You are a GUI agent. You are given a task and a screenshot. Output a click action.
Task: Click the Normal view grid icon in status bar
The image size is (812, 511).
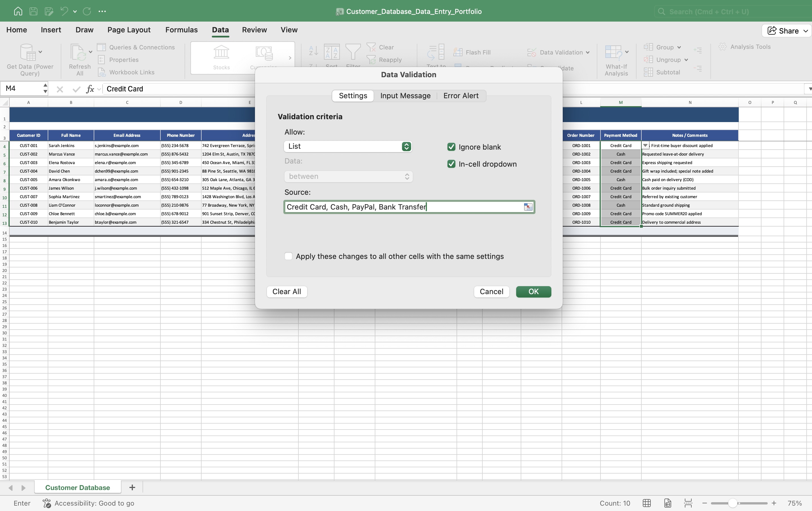tap(647, 503)
